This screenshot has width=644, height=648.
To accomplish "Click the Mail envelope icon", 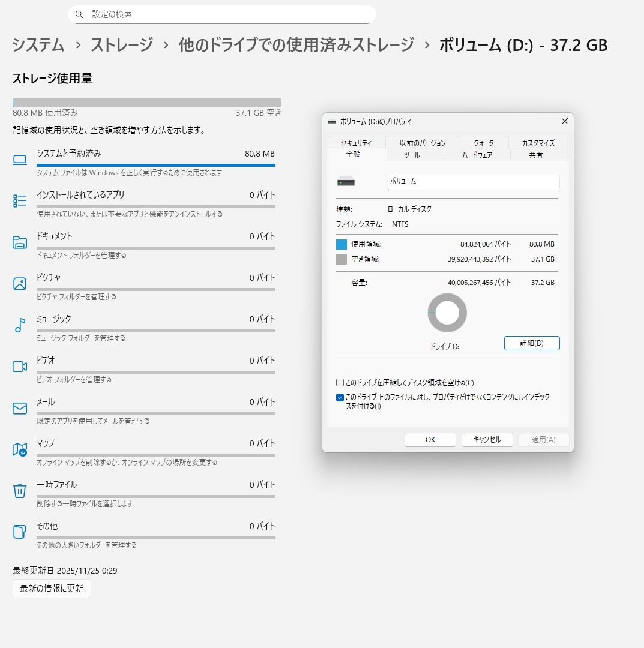I will (x=20, y=408).
